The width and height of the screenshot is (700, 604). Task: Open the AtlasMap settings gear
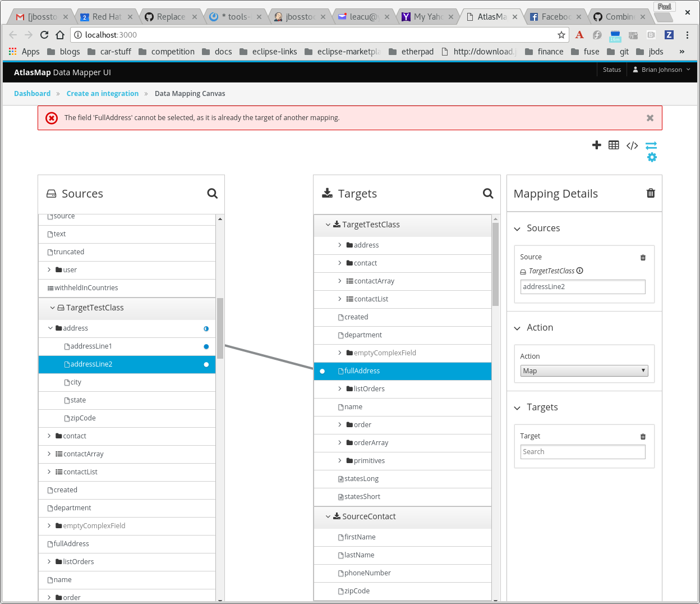click(x=652, y=158)
